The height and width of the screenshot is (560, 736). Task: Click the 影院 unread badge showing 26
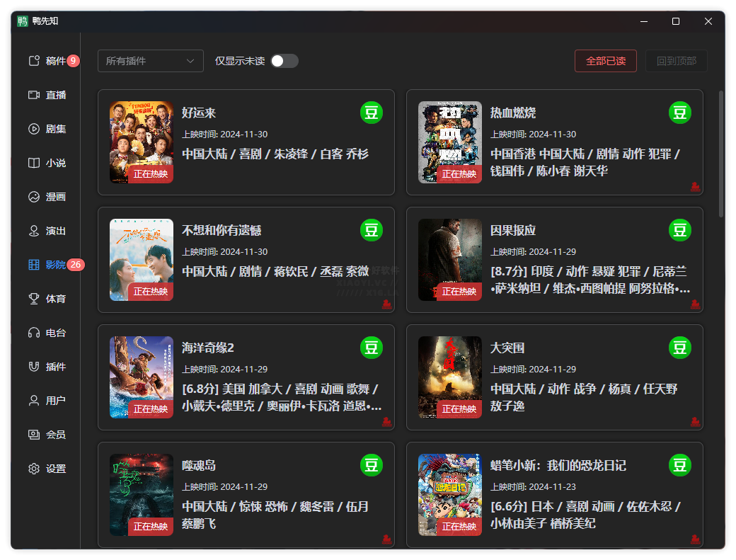(76, 265)
